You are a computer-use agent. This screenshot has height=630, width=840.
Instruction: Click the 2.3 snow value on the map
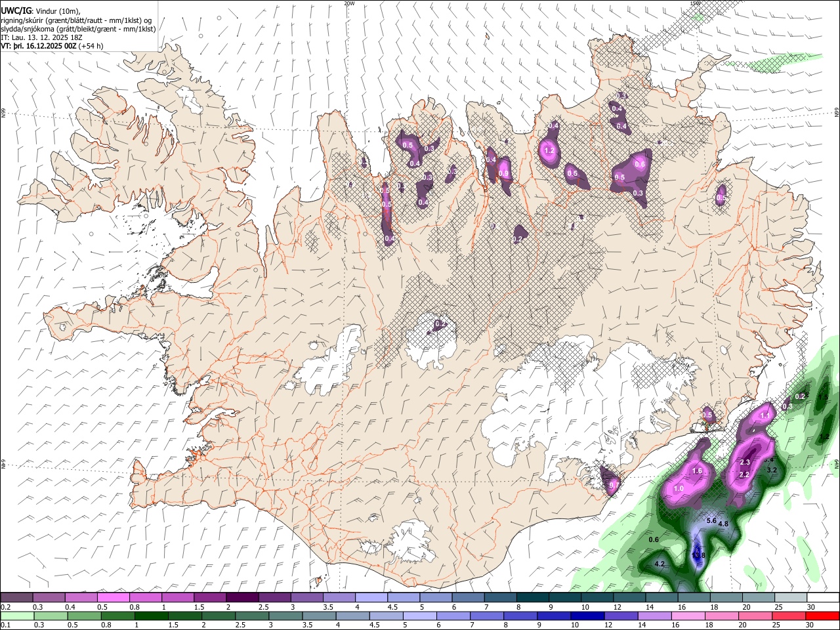click(x=745, y=463)
